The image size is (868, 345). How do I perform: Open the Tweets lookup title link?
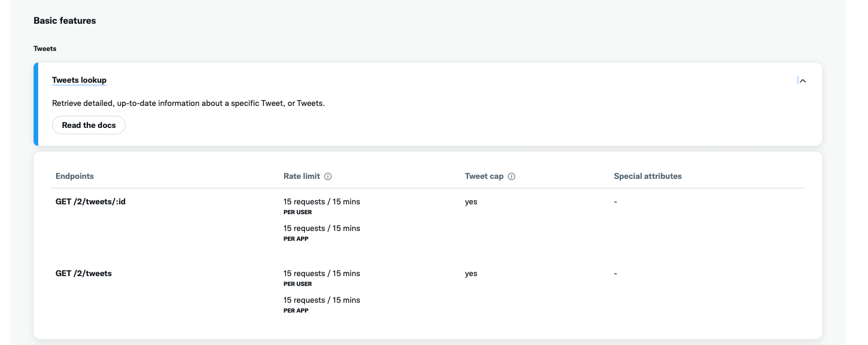click(79, 80)
